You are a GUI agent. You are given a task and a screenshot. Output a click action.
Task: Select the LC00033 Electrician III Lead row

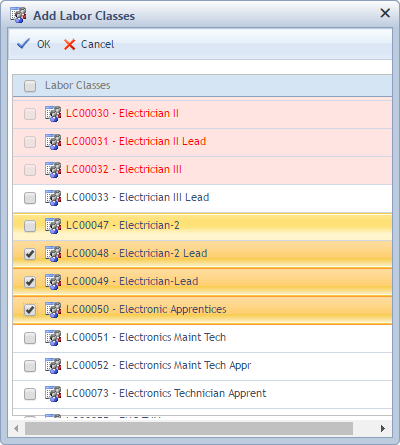coord(202,198)
